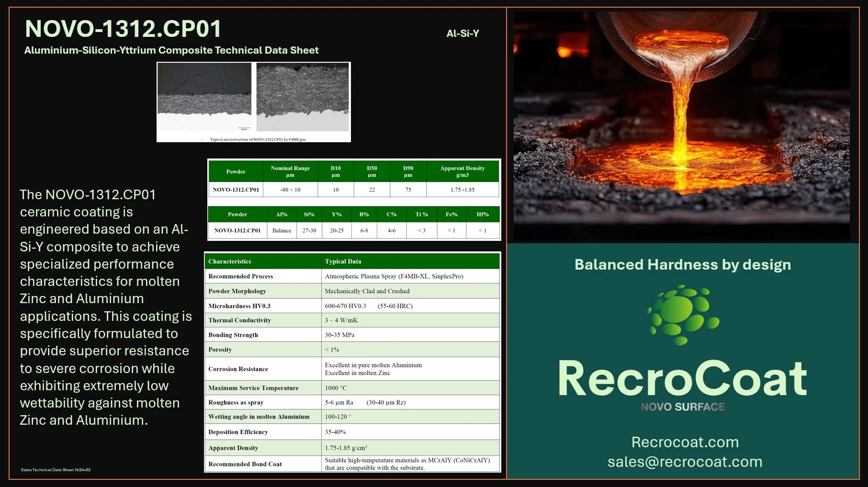Click the RecroCoat brand wordmark

pyautogui.click(x=683, y=378)
